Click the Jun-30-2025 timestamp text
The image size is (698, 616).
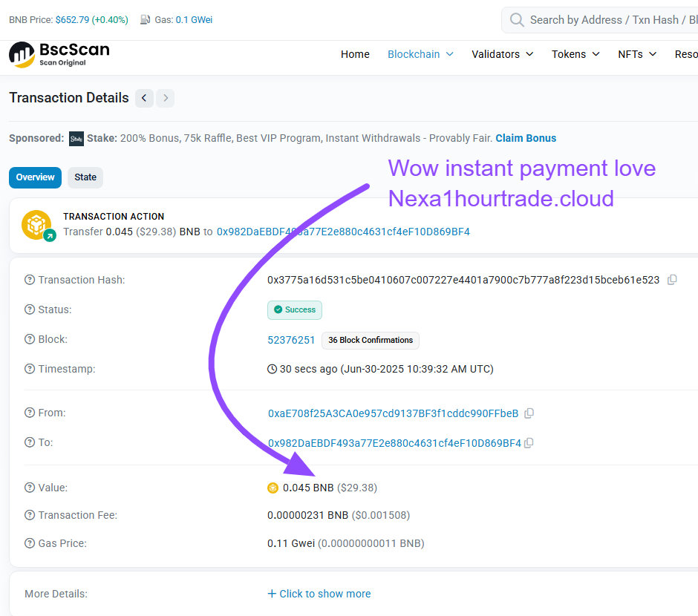click(417, 369)
